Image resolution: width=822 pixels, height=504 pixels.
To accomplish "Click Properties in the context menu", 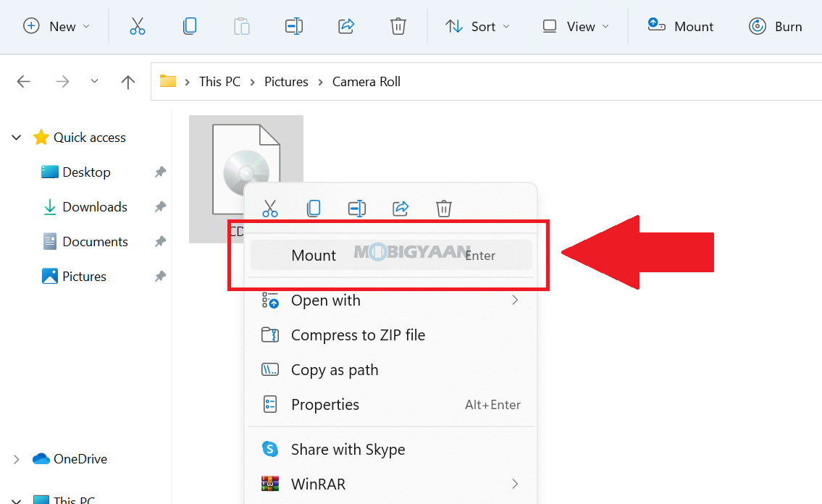I will (x=324, y=404).
